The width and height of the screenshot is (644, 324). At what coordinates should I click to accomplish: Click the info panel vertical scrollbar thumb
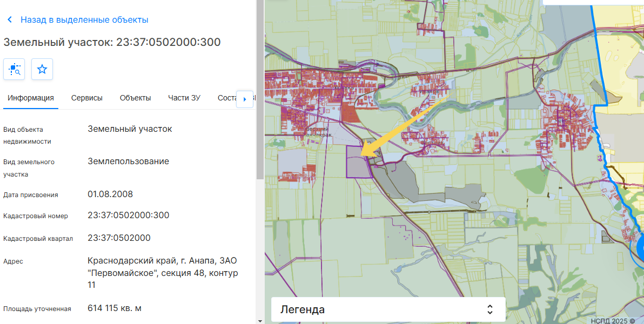[x=260, y=89]
